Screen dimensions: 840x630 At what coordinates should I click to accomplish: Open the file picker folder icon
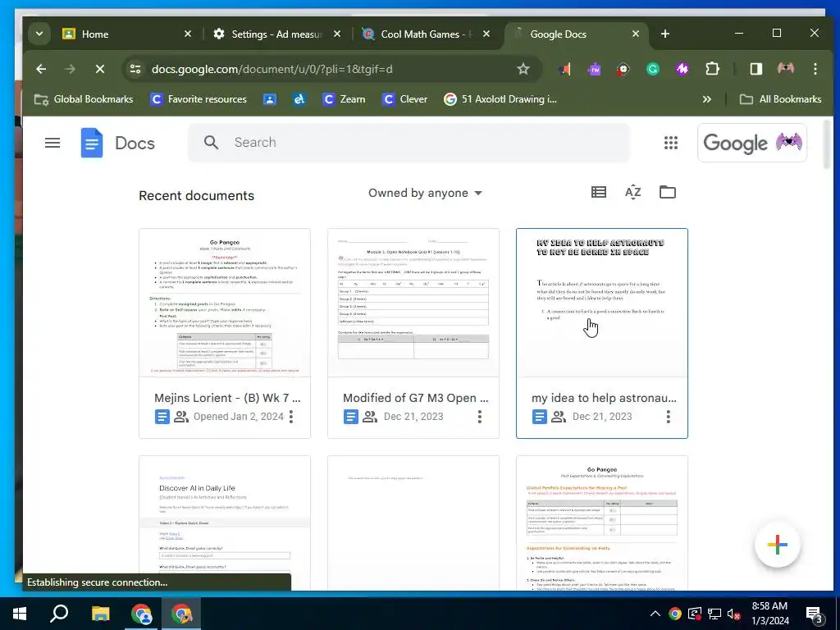pos(667,192)
